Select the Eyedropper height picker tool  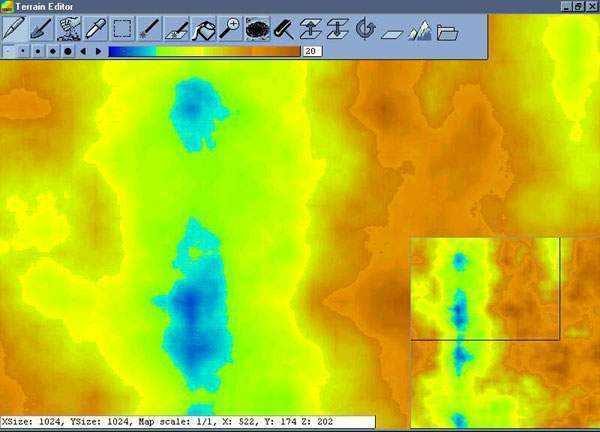coord(96,28)
